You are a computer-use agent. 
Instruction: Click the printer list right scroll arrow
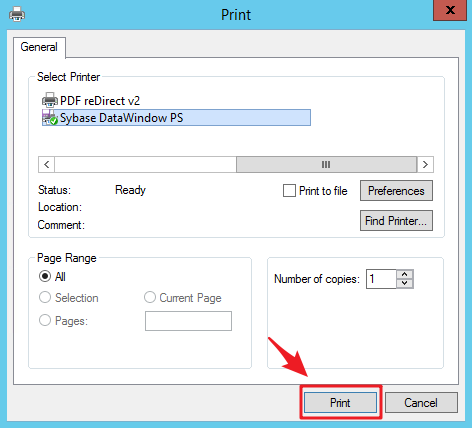[x=425, y=164]
